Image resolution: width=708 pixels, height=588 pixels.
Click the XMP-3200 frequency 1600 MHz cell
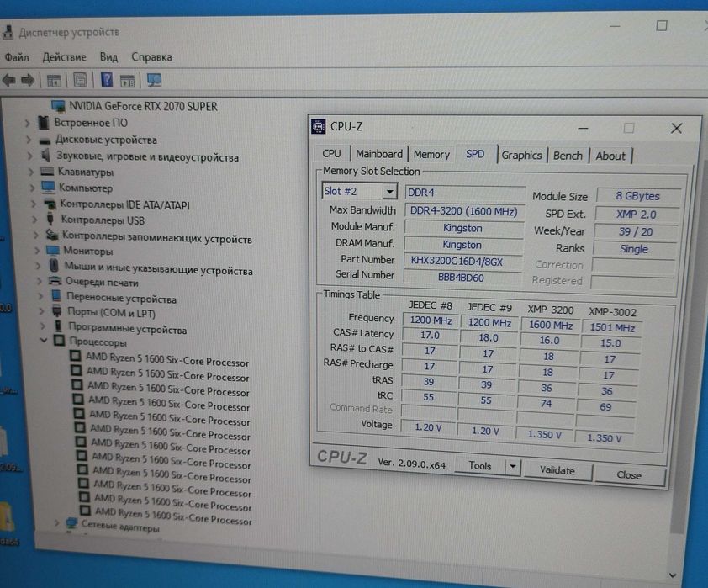point(551,326)
